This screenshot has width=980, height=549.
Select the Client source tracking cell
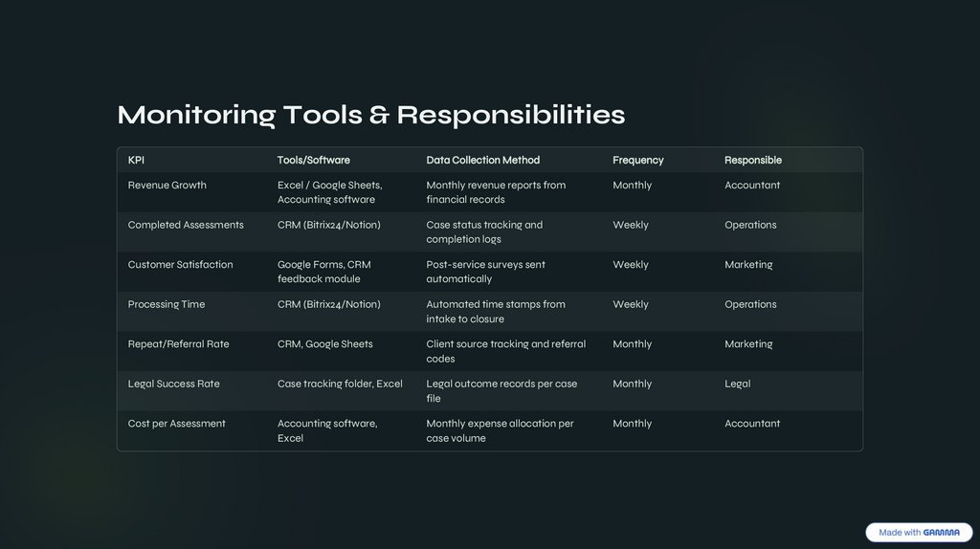505,351
